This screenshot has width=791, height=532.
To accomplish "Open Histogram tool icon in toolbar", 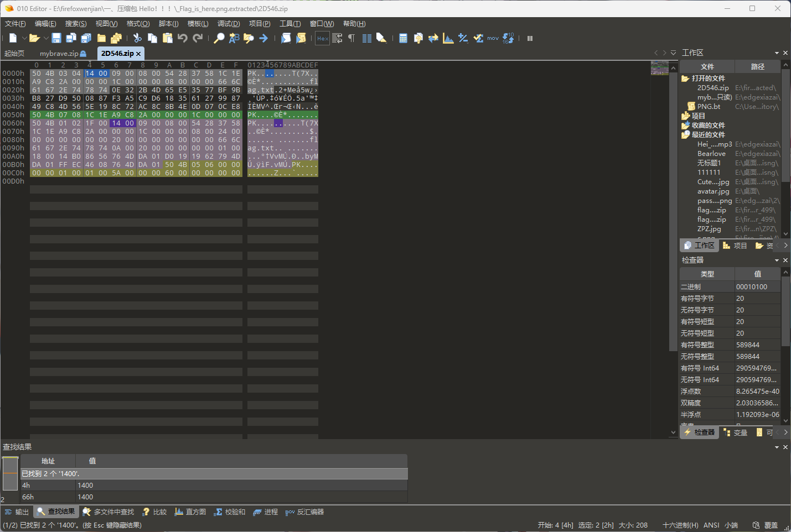I will pos(448,38).
